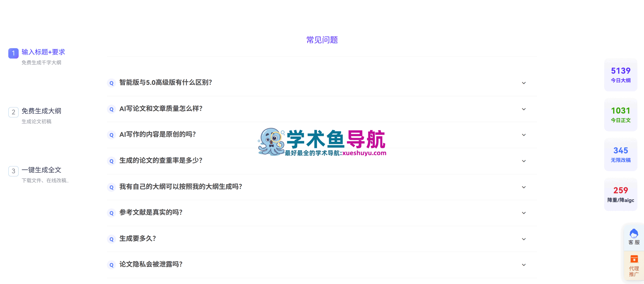Open the 生成的论文的查重率是多少 question
This screenshot has width=644, height=284.
[x=322, y=161]
